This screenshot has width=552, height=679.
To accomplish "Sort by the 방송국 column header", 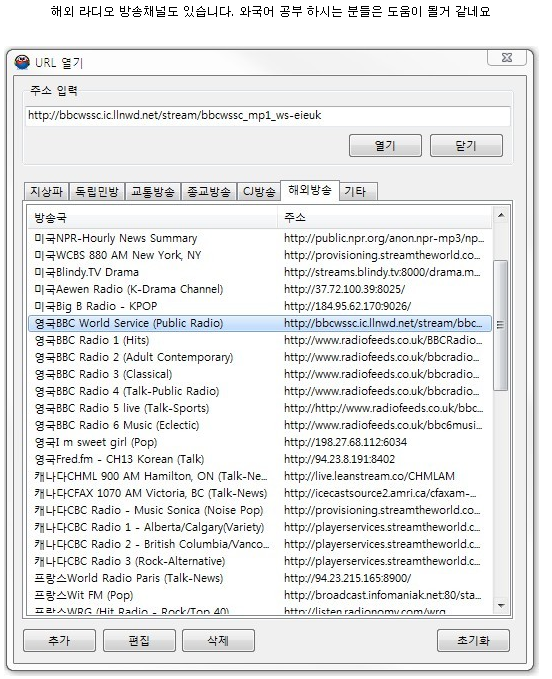I will (x=153, y=217).
